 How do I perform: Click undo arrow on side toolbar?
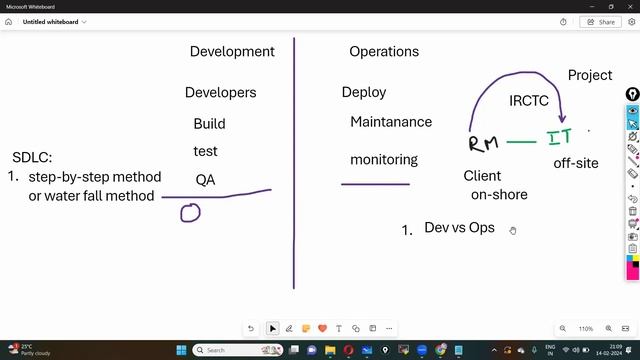point(633,199)
